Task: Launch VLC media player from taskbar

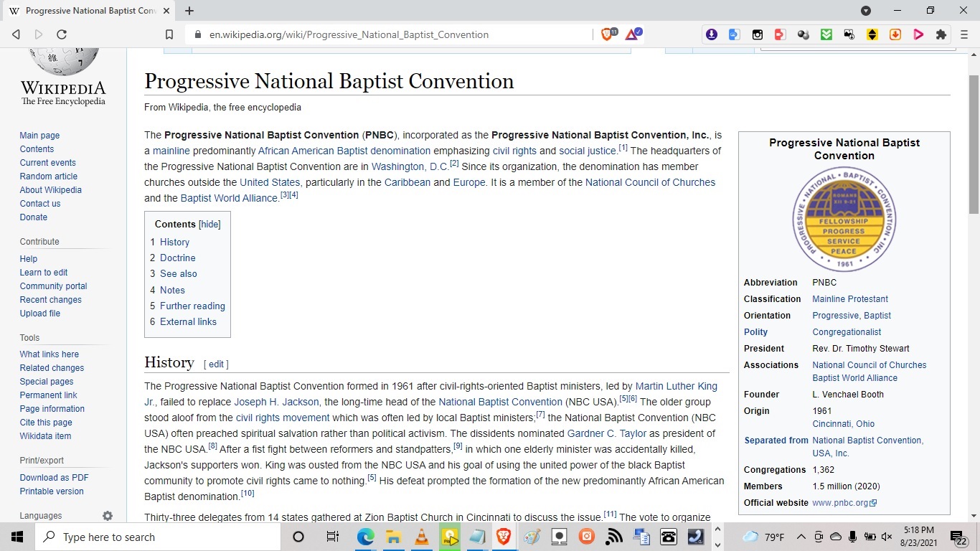Action: click(422, 537)
